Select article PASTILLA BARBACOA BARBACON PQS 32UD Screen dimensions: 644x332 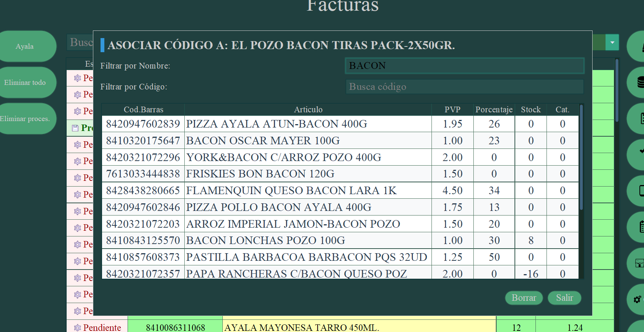(x=307, y=257)
